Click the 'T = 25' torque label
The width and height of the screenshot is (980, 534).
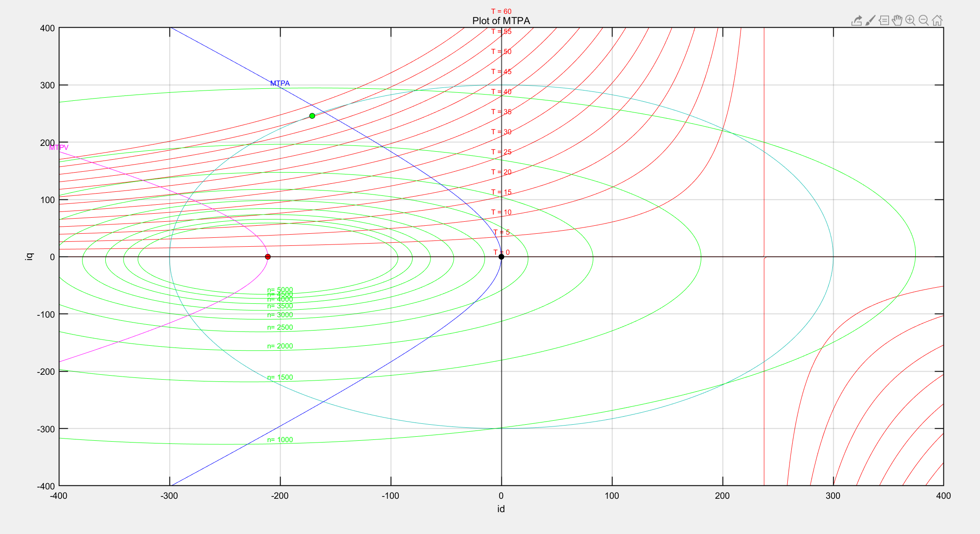(x=501, y=152)
